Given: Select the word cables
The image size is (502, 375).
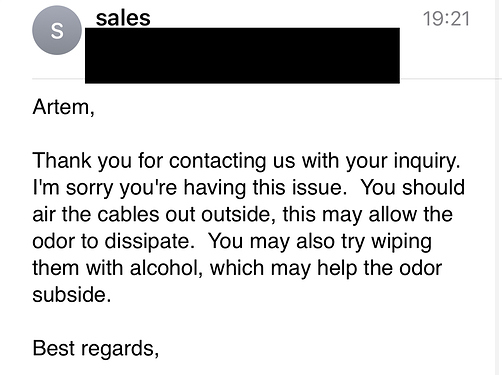Looking at the screenshot, I should (x=128, y=214).
